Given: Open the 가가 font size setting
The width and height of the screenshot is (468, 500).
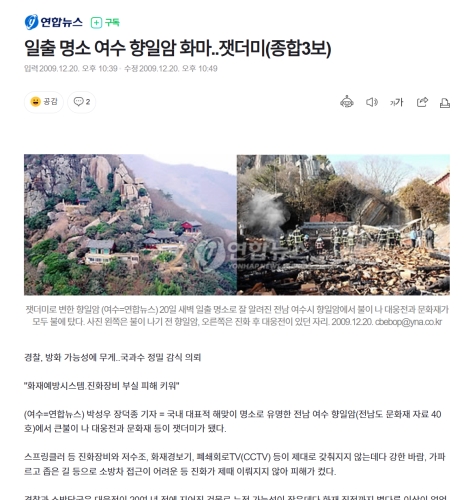Looking at the screenshot, I should (x=396, y=102).
